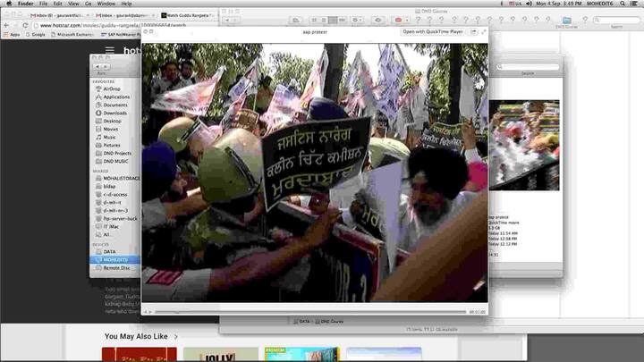This screenshot has width=644, height=362.
Task: Open the Finder arrange-by dropdown
Action: pos(356,20)
